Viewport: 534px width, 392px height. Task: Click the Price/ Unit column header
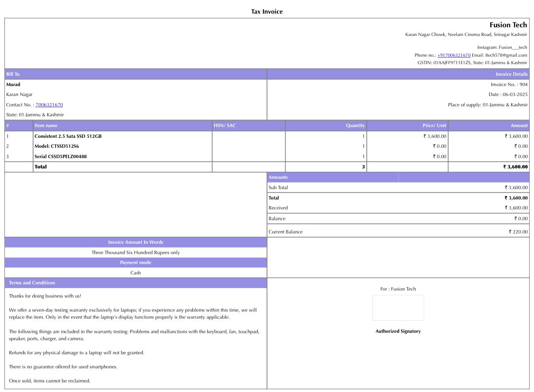(x=434, y=125)
